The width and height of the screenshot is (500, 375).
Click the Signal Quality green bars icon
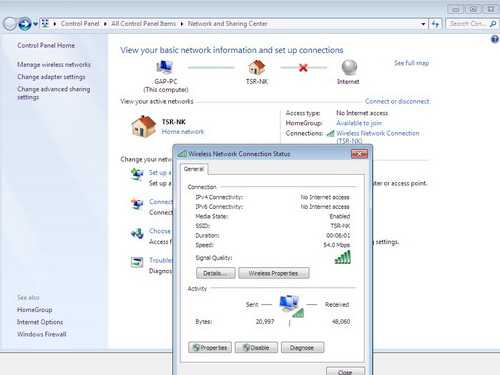pos(343,257)
